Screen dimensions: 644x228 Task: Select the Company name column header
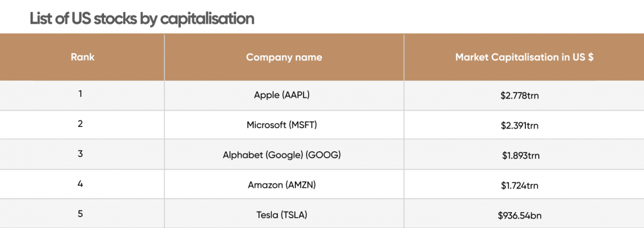tap(284, 58)
